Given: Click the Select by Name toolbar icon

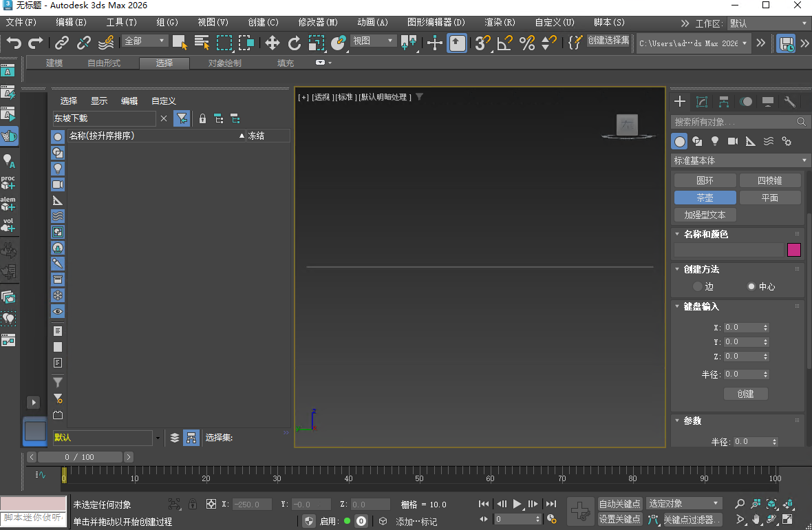Looking at the screenshot, I should 201,43.
